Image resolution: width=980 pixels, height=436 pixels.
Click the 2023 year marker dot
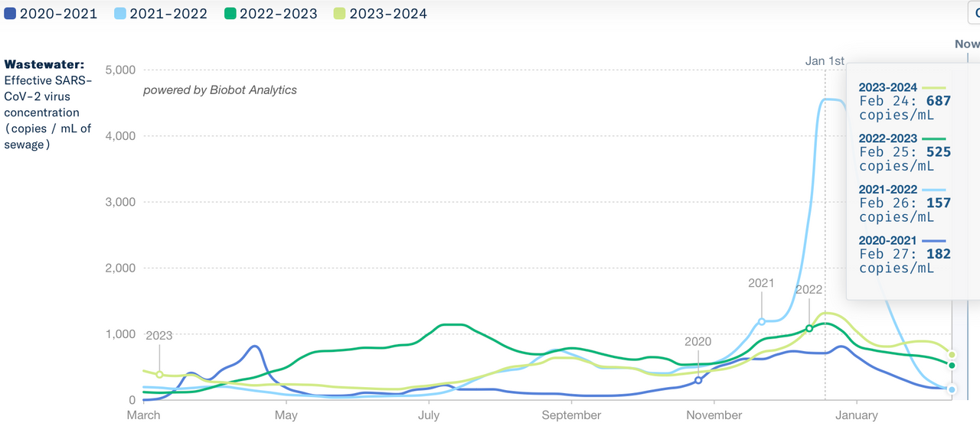(159, 375)
